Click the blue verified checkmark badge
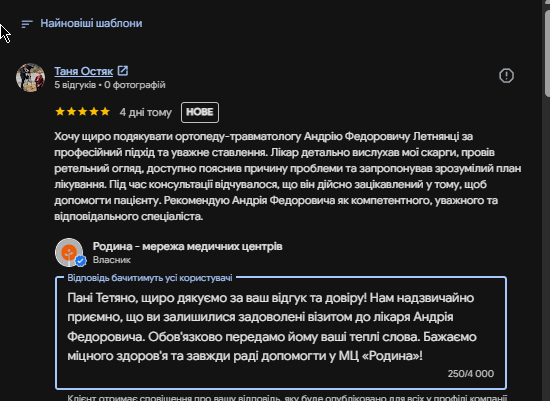Image resolution: width=550 pixels, height=401 pixels. pyautogui.click(x=81, y=261)
